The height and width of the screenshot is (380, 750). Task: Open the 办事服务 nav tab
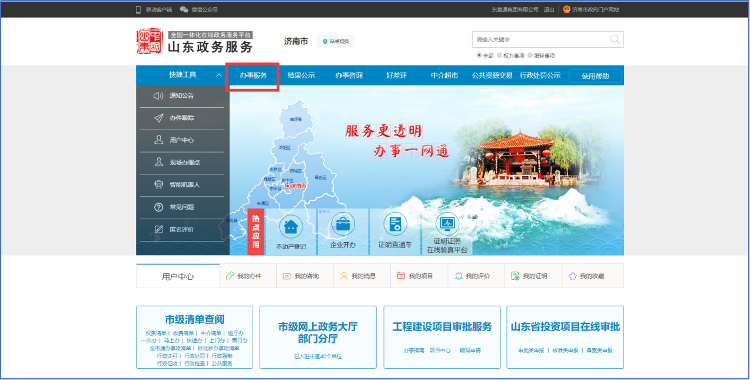click(x=253, y=76)
